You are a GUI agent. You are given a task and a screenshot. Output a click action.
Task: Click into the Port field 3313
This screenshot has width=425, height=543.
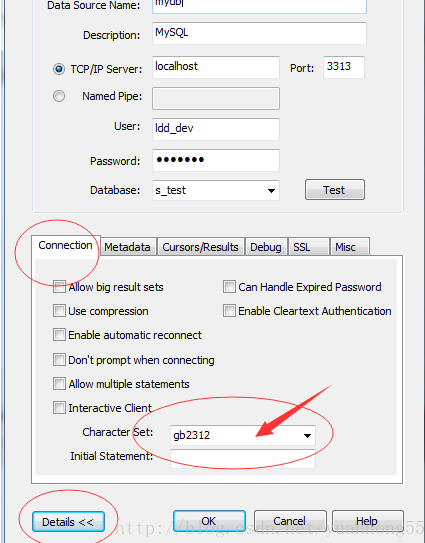point(344,67)
